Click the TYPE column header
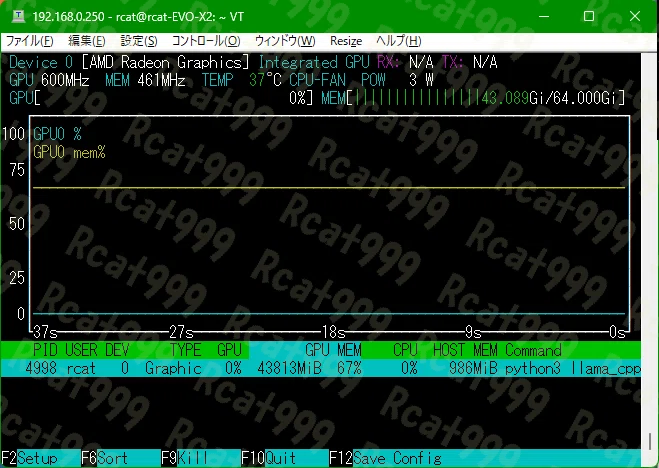 tap(185, 350)
